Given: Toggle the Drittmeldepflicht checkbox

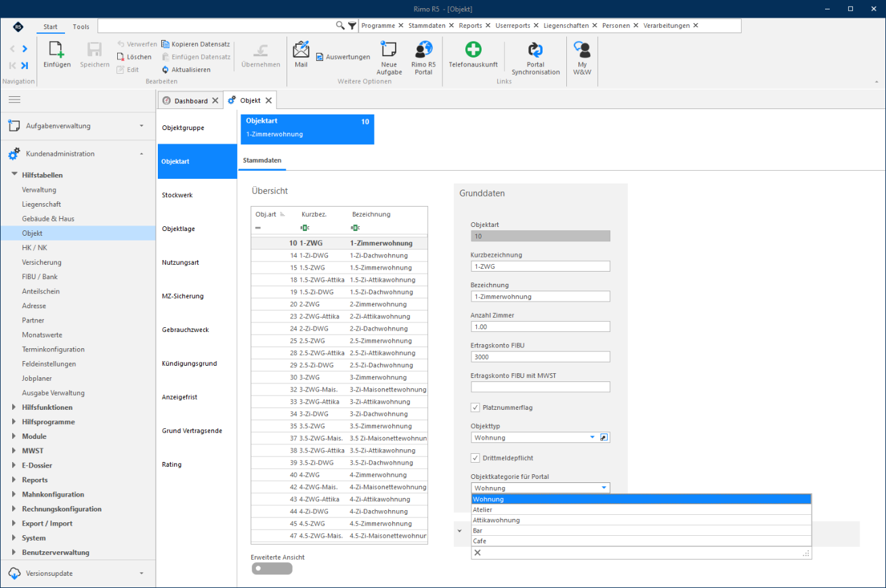Looking at the screenshot, I should (476, 458).
